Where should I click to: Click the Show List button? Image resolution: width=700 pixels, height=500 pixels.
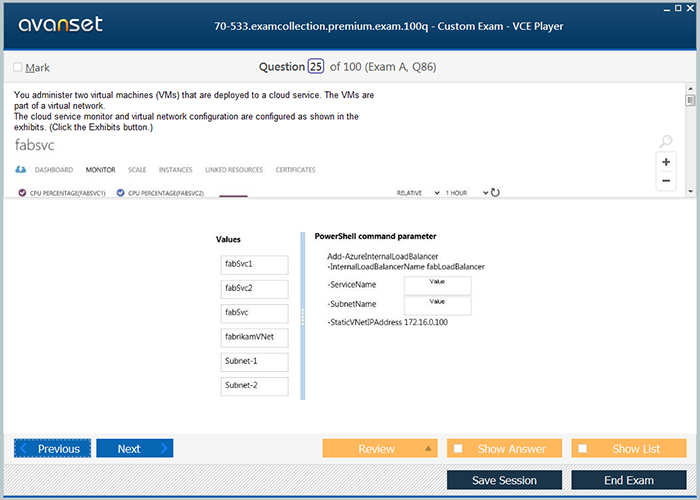click(x=629, y=448)
